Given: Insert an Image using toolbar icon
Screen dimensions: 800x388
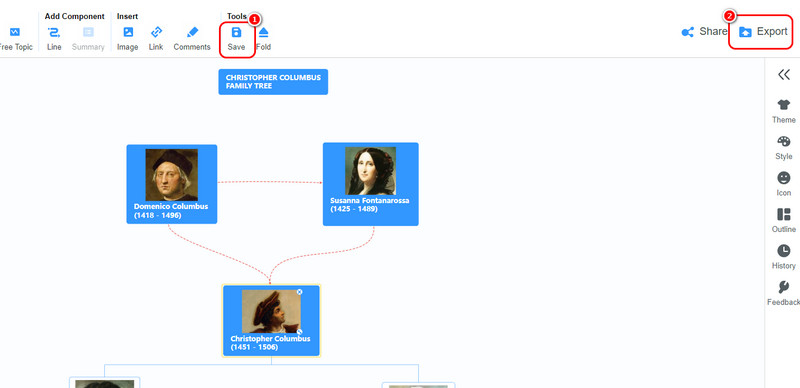Looking at the screenshot, I should click(x=128, y=32).
